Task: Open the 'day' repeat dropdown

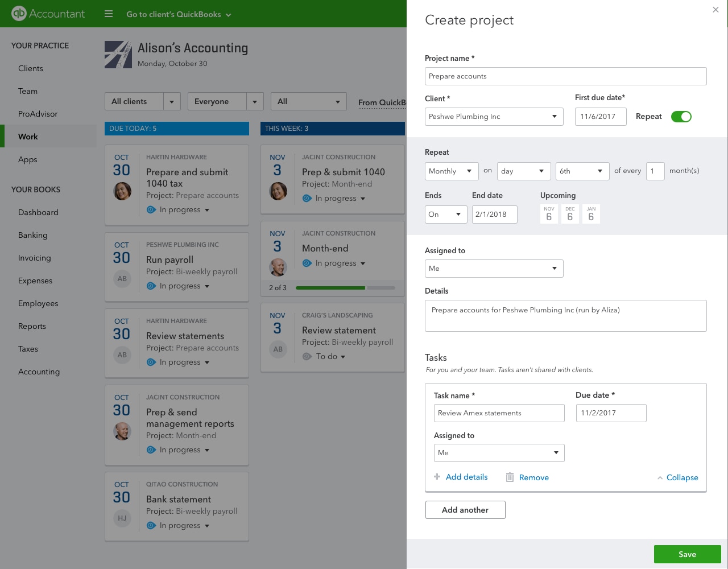Action: [524, 171]
